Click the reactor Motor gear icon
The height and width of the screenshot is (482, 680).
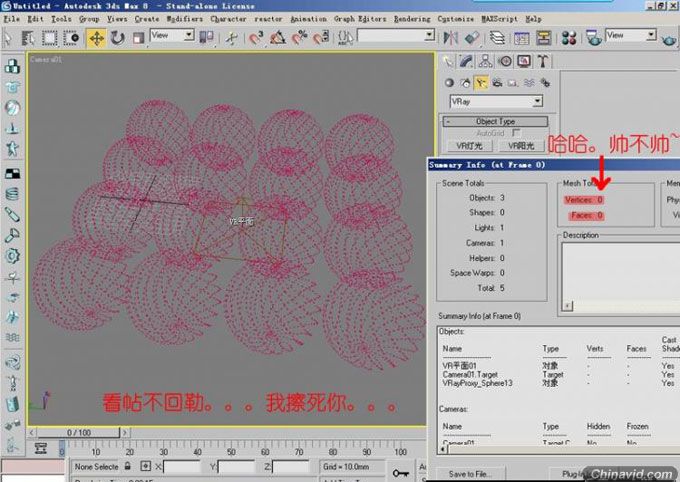tap(12, 256)
